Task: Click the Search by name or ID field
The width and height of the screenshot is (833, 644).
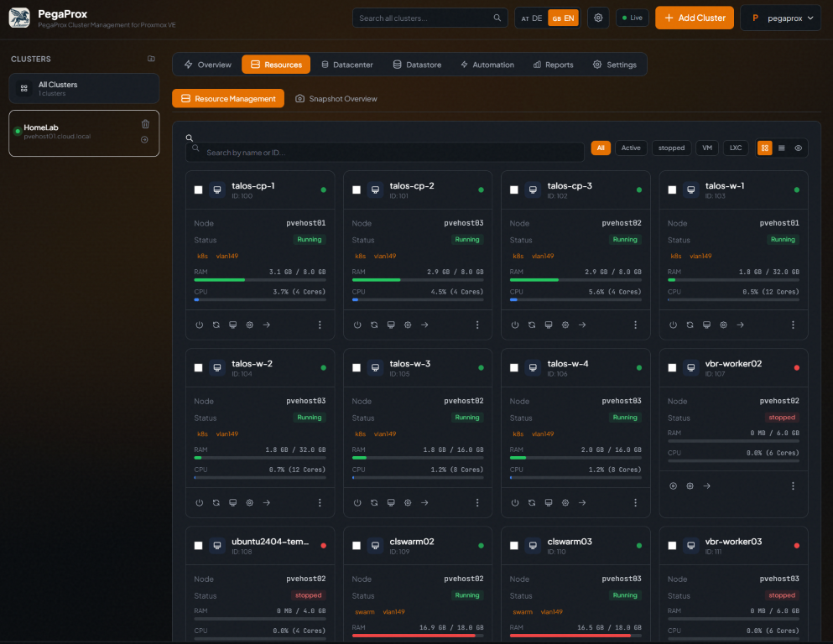Action: pos(385,153)
